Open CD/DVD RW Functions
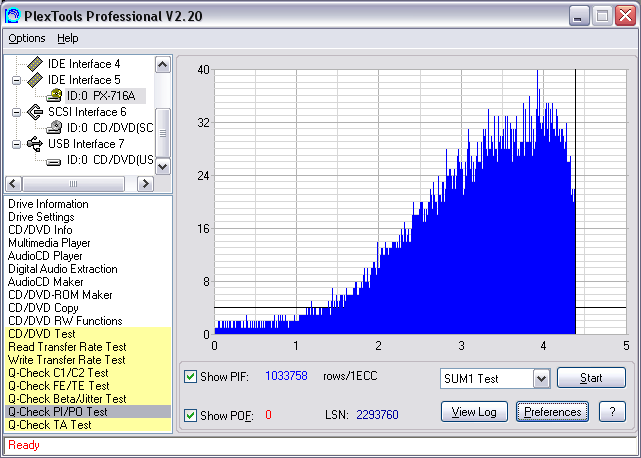Screen dimensions: 641x458 click(65, 321)
